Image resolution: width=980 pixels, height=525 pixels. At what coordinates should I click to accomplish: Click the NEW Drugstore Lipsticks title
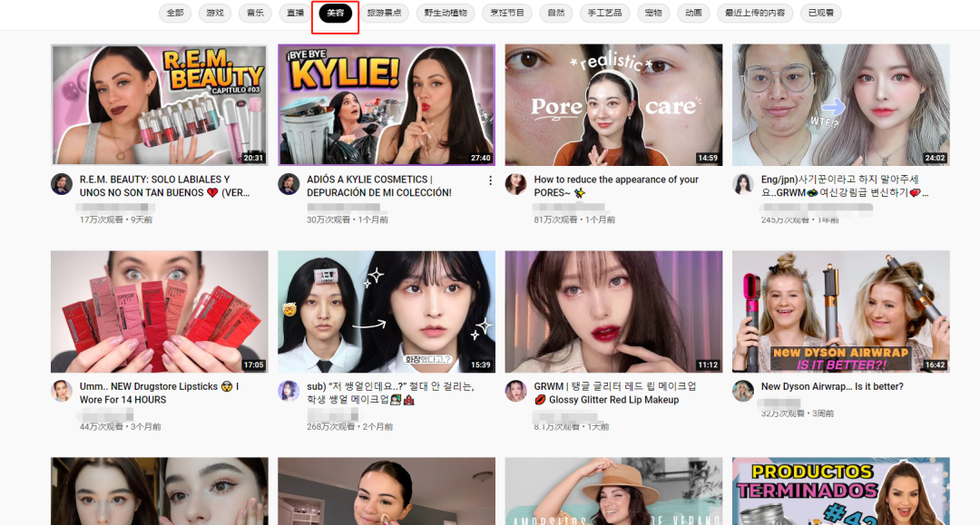point(160,394)
